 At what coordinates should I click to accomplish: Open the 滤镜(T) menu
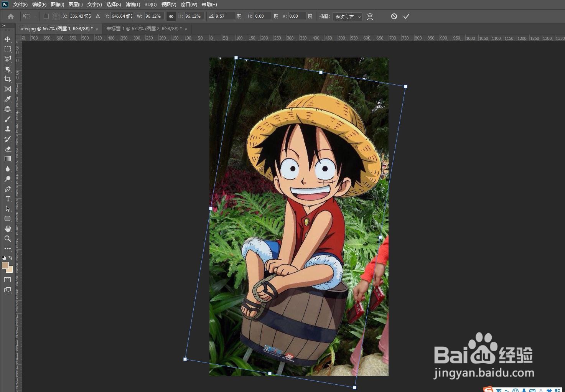coord(133,5)
